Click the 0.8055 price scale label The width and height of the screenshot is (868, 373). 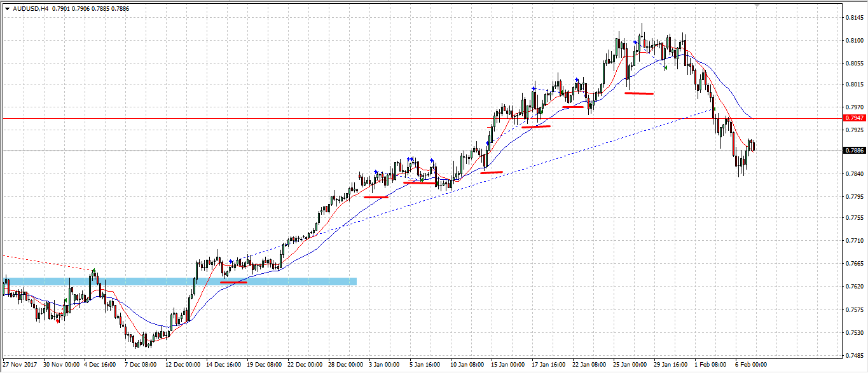(855, 63)
